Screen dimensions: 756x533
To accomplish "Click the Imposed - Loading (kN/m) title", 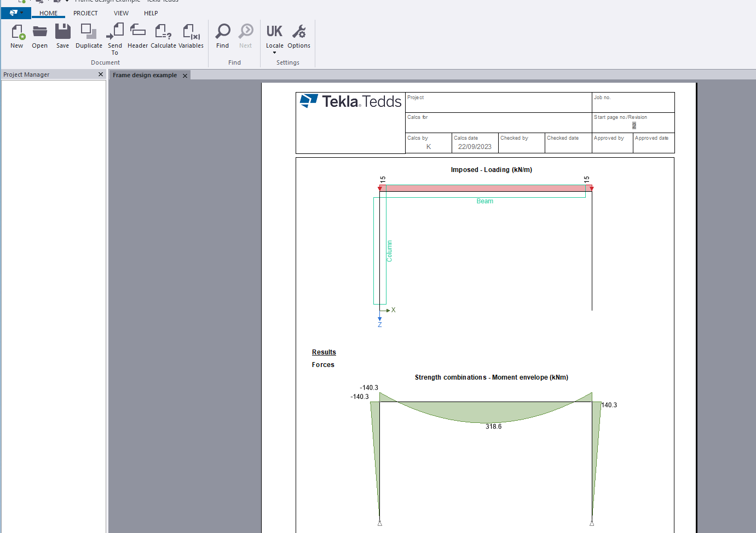I will tap(492, 170).
